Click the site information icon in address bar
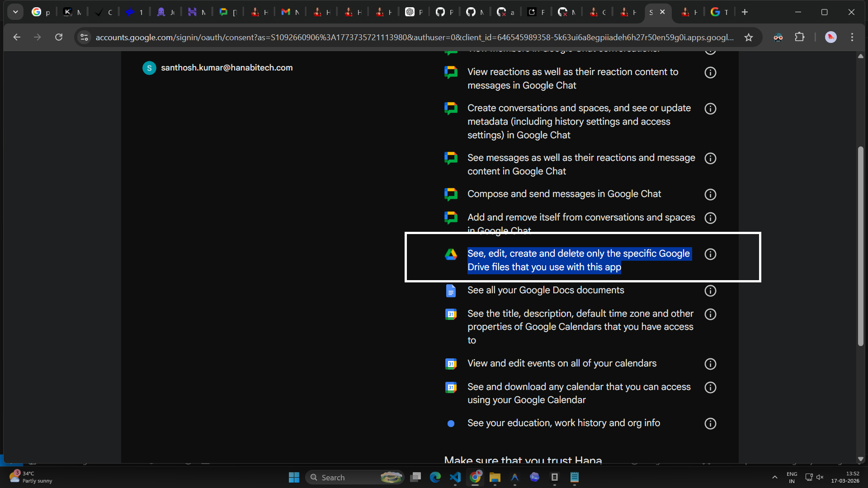Screen dimensions: 868x488 point(84,38)
